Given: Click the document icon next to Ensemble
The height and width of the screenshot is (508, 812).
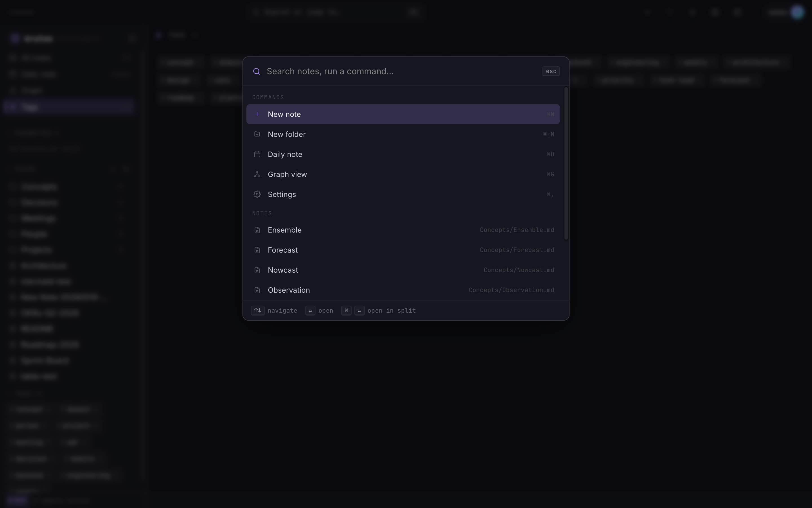Looking at the screenshot, I should point(257,230).
